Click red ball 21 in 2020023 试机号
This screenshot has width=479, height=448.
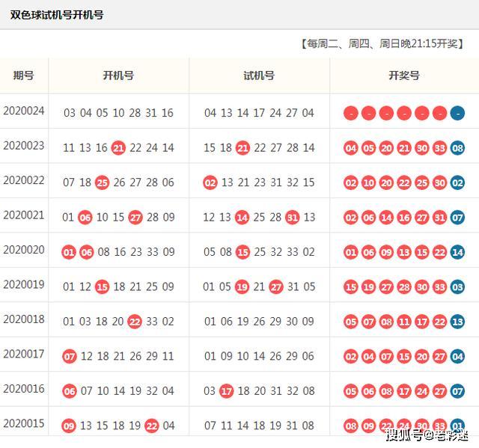pyautogui.click(x=242, y=148)
